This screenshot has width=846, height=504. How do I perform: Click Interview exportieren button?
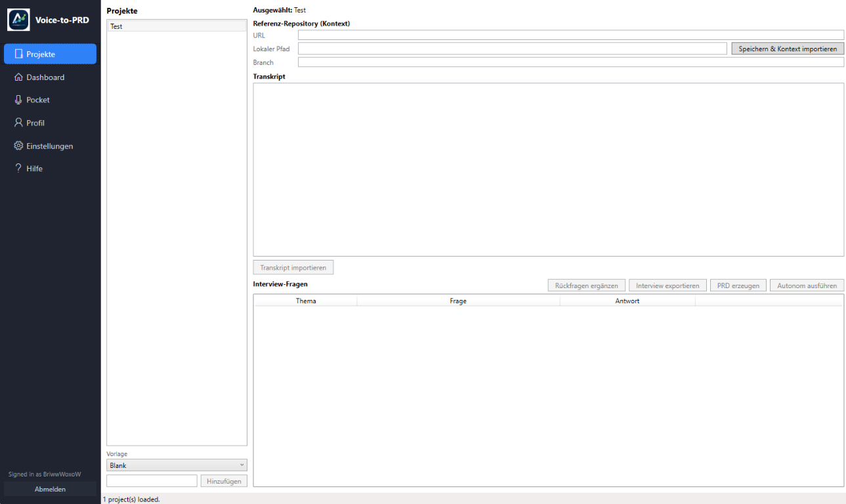[667, 285]
